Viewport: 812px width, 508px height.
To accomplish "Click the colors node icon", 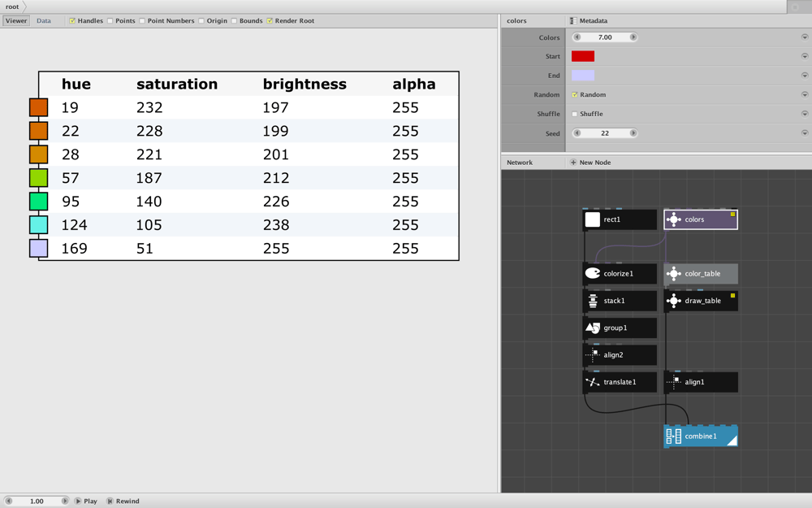I will [x=673, y=219].
